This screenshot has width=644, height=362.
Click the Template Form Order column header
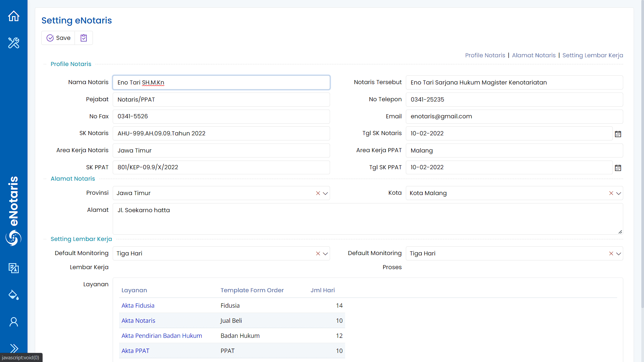click(x=252, y=290)
